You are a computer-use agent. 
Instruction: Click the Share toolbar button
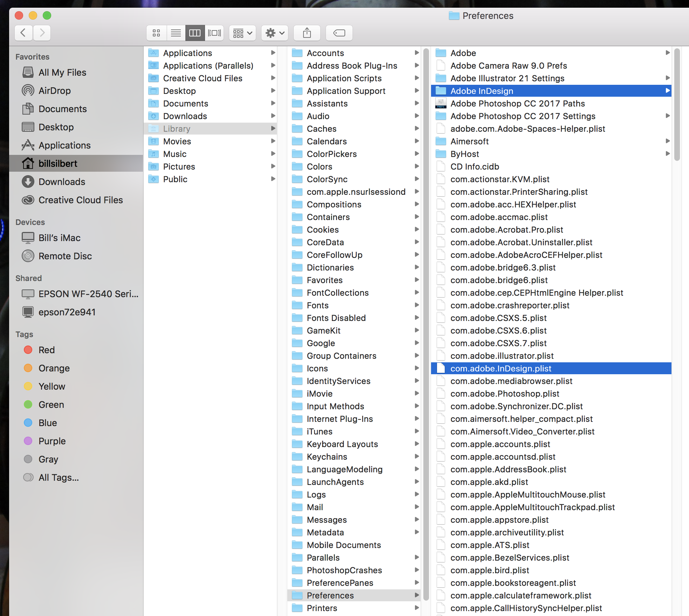pos(307,33)
